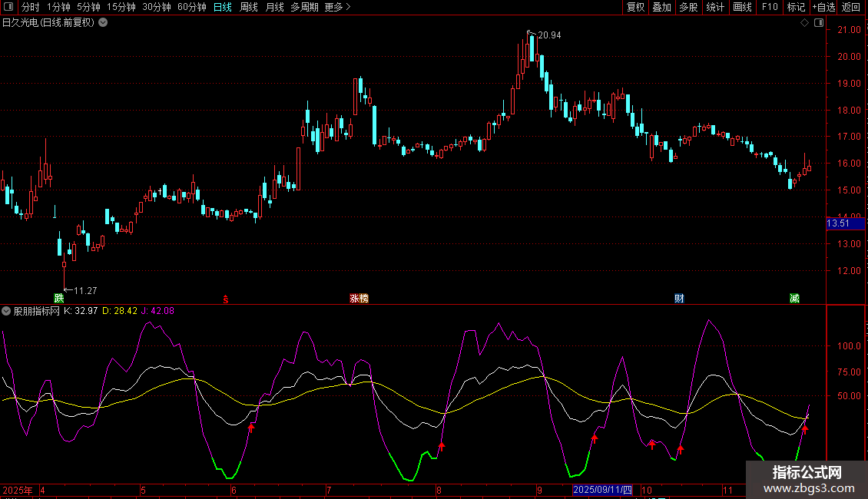This screenshot has width=868, height=499.
Task: Click month 8 on the time axis
Action: 439,490
